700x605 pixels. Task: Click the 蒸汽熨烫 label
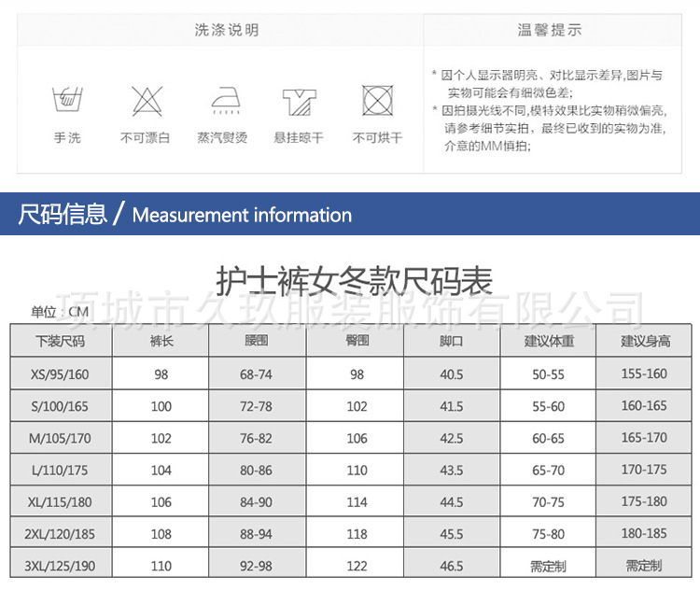[x=222, y=137]
